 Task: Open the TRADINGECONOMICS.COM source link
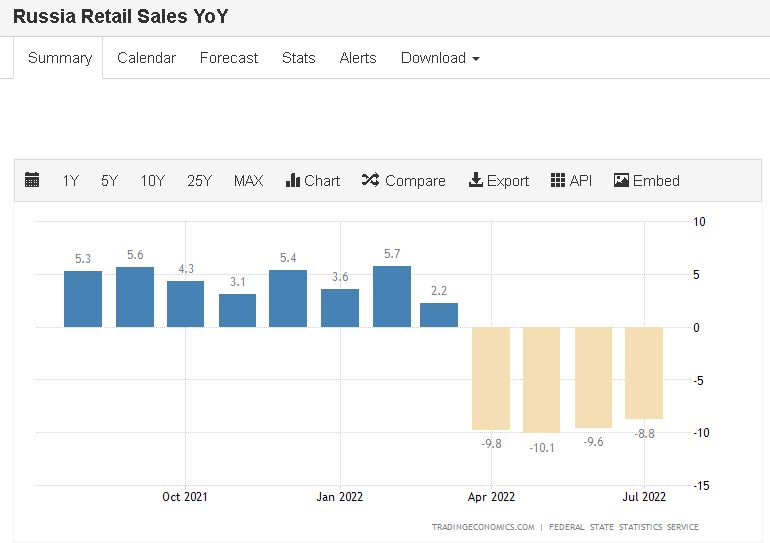pos(482,527)
